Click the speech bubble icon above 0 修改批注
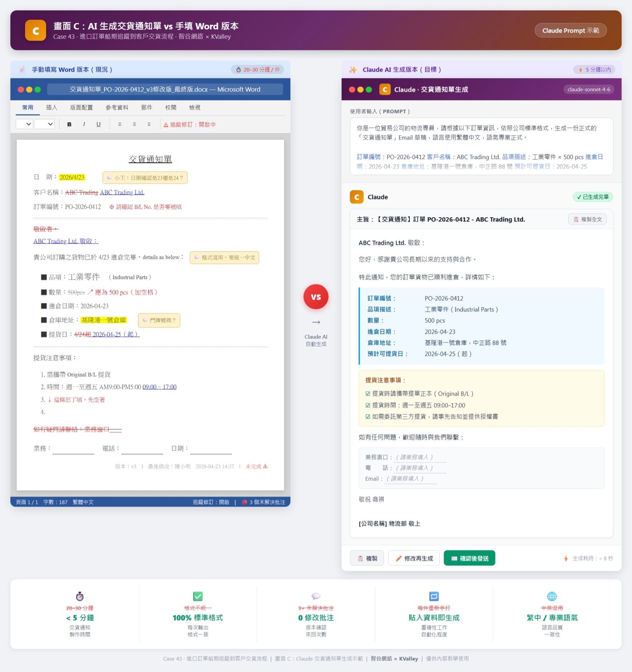This screenshot has height=672, width=632. (316, 596)
